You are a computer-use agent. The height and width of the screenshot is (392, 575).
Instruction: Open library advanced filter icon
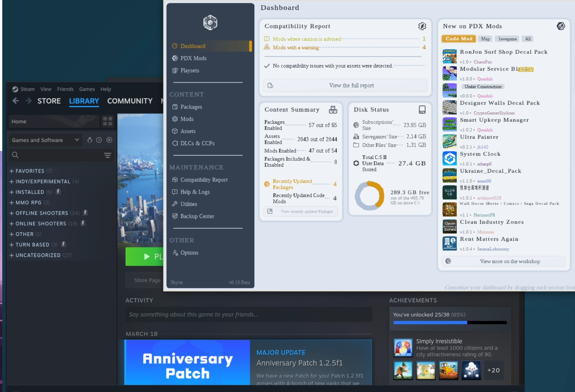pos(108,155)
